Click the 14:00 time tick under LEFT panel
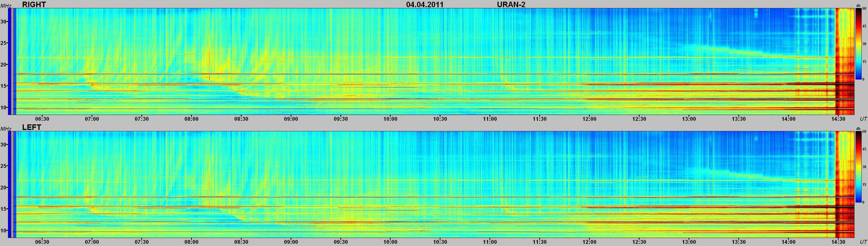 coord(788,242)
